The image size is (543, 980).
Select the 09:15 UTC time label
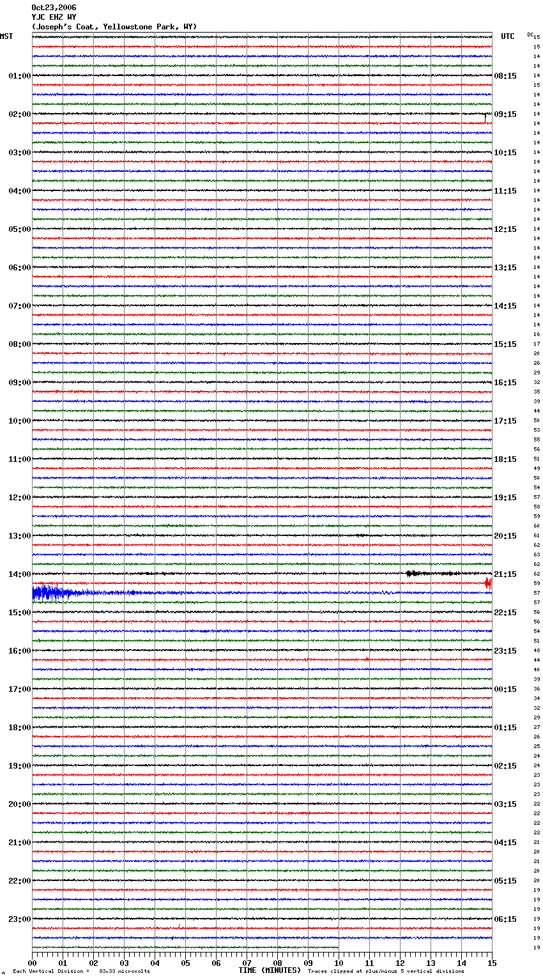(505, 114)
